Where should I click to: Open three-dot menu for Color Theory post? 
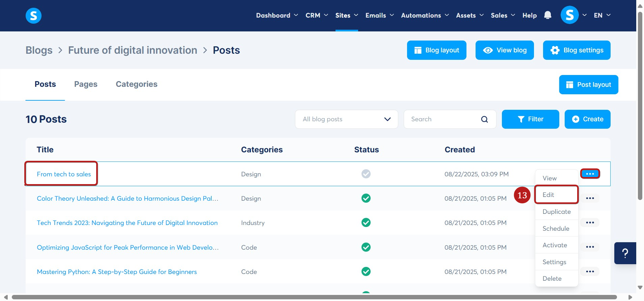click(590, 198)
